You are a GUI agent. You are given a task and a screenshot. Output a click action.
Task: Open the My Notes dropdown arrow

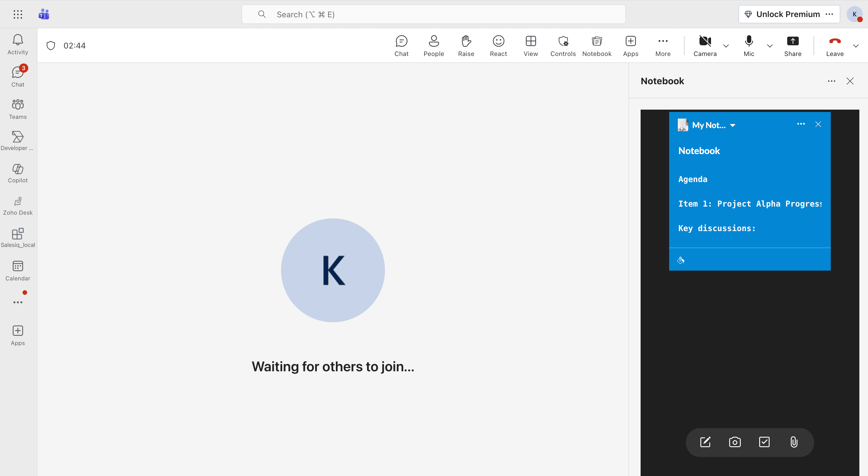(733, 125)
